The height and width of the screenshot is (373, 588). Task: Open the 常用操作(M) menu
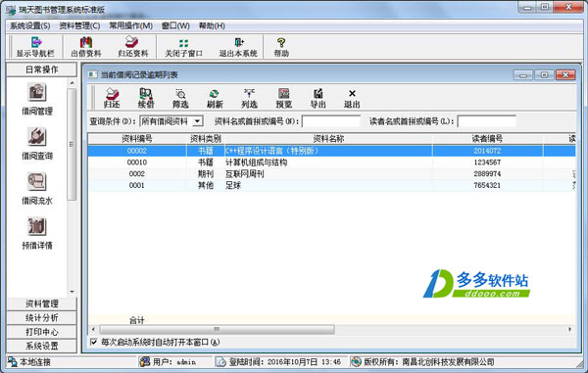(x=131, y=25)
